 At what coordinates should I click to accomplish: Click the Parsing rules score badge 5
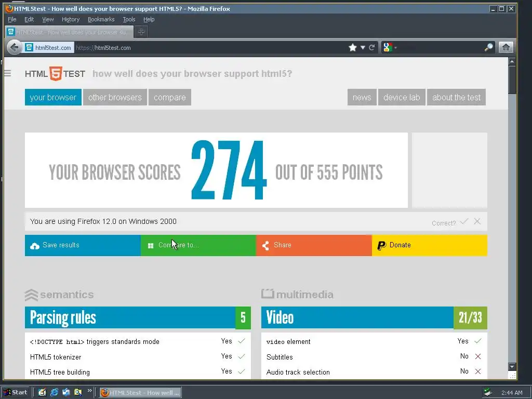coord(243,318)
